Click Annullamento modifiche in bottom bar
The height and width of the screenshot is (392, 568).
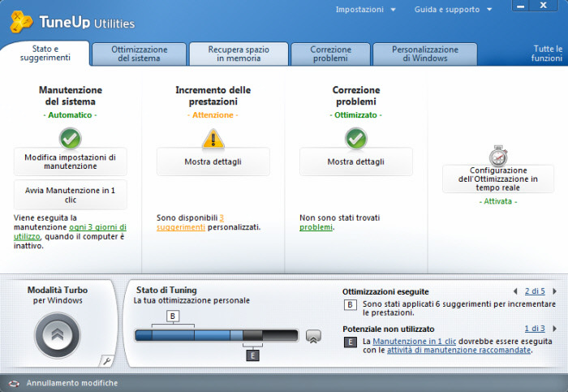72,383
